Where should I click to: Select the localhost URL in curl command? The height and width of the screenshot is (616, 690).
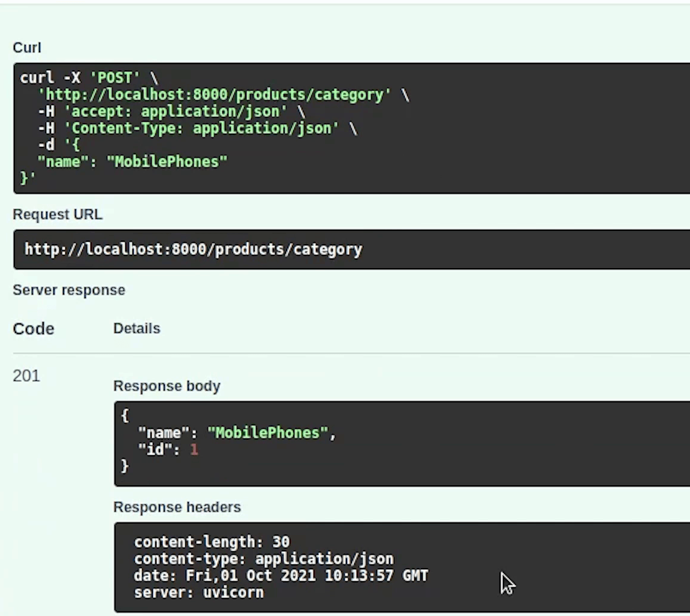pos(214,95)
